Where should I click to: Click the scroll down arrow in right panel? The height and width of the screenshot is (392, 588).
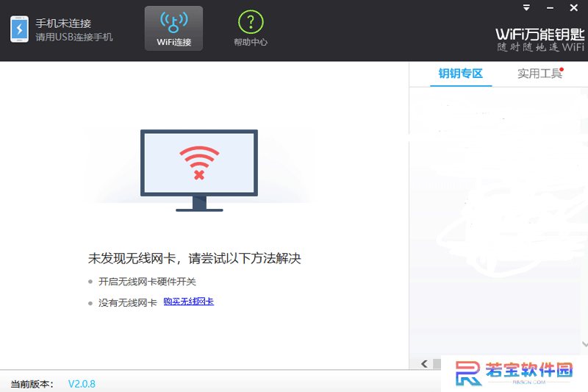[584, 343]
